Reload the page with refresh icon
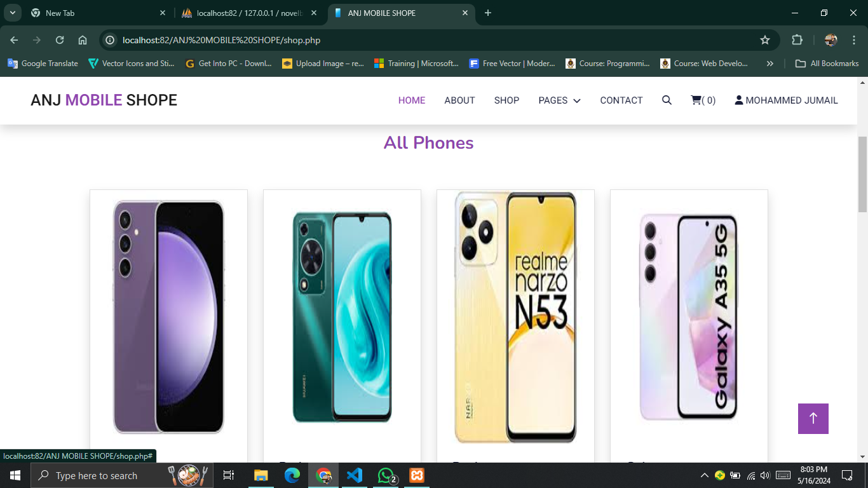Image resolution: width=868 pixels, height=488 pixels. [x=60, y=40]
